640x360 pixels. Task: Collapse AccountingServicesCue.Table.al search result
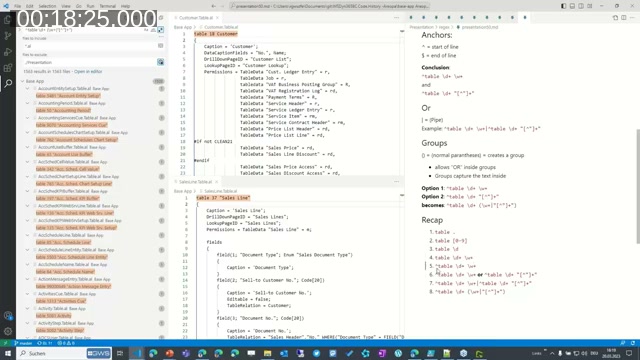pyautogui.click(x=28, y=118)
